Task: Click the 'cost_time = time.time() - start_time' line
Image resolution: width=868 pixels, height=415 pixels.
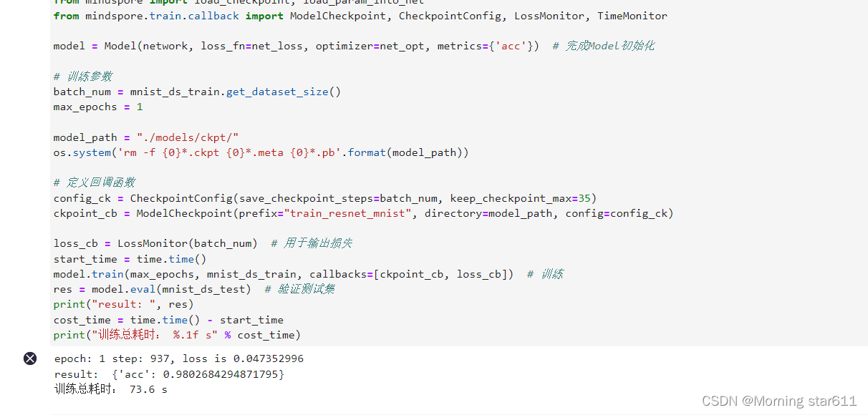Action: [x=168, y=320]
